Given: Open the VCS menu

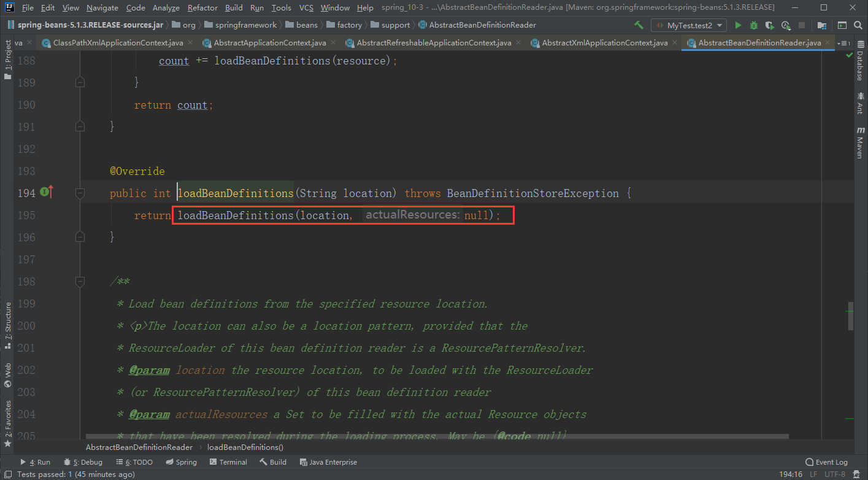Looking at the screenshot, I should pyautogui.click(x=306, y=7).
